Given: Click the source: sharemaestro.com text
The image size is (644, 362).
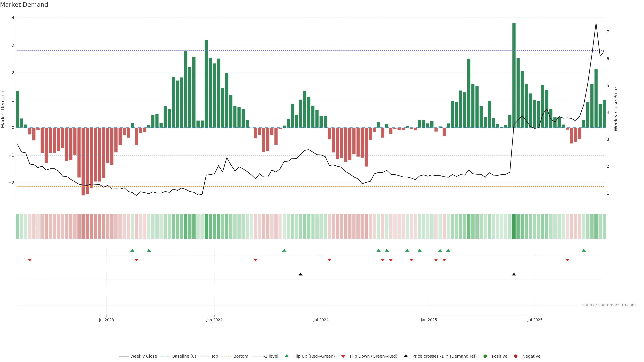Looking at the screenshot, I should pos(609,305).
